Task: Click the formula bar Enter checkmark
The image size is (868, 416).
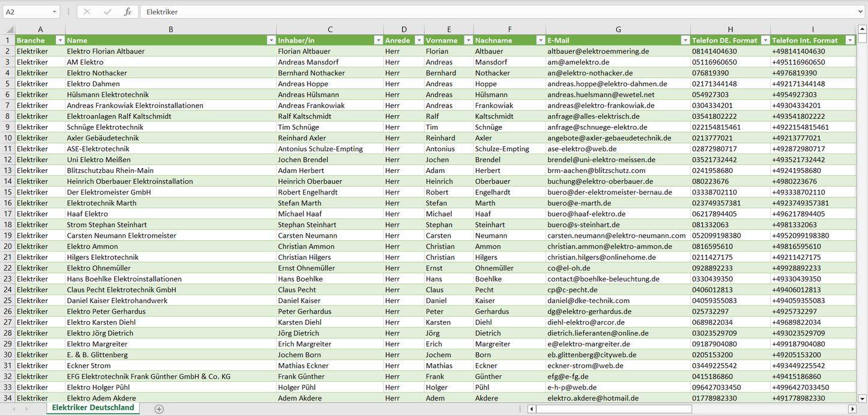Action: tap(108, 12)
